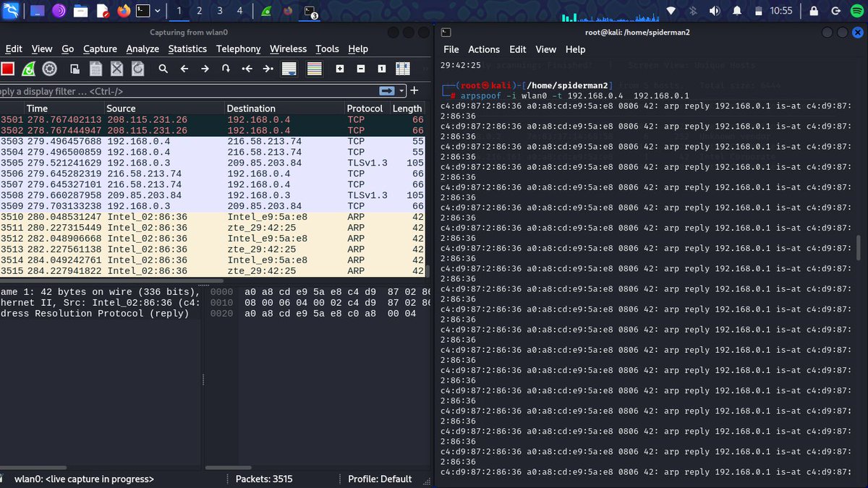This screenshot has height=488, width=868.
Task: Click Profile: Default in status bar
Action: point(380,479)
